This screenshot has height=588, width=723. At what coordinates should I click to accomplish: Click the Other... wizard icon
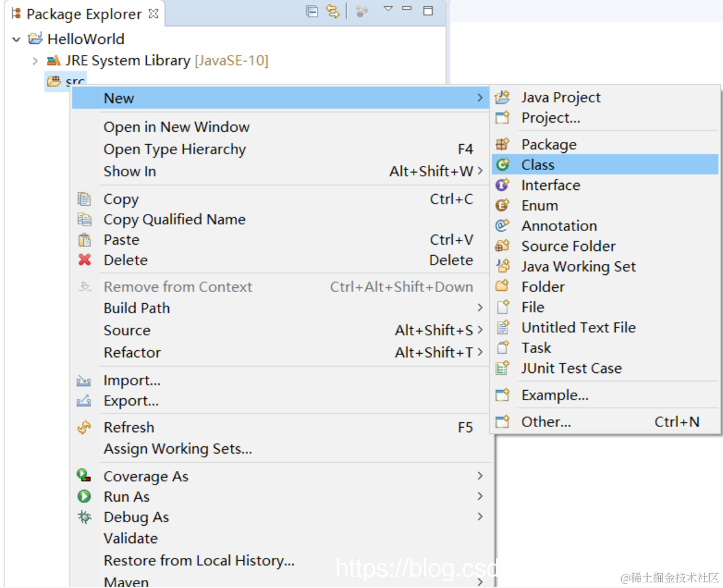click(502, 422)
